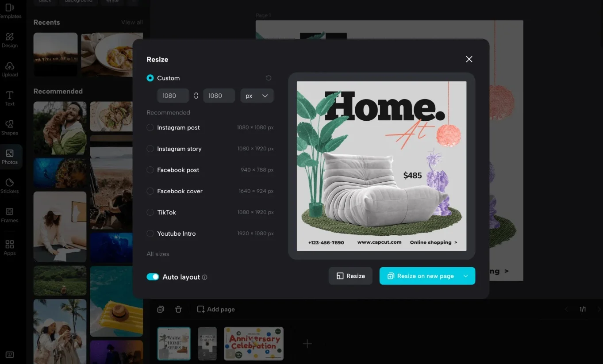Open the Shapes panel

tap(10, 127)
